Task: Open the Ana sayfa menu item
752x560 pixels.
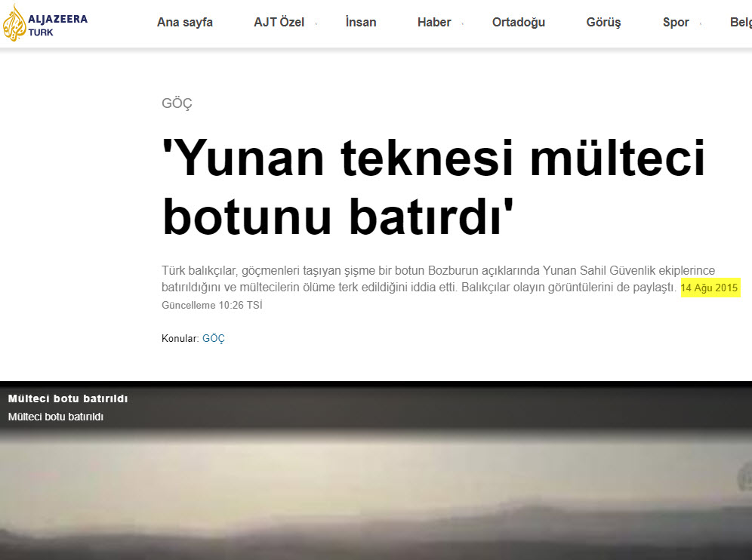Action: click(185, 23)
